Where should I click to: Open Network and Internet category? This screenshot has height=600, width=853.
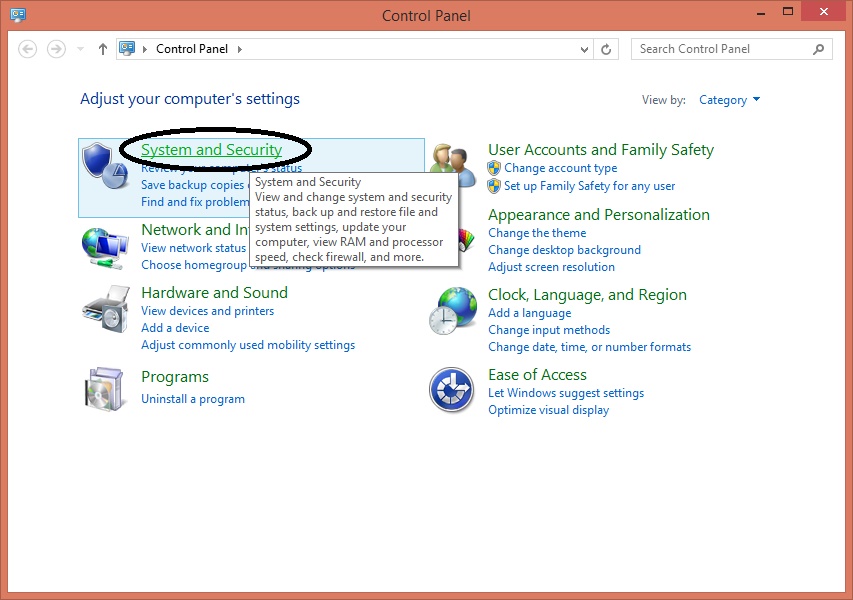195,230
